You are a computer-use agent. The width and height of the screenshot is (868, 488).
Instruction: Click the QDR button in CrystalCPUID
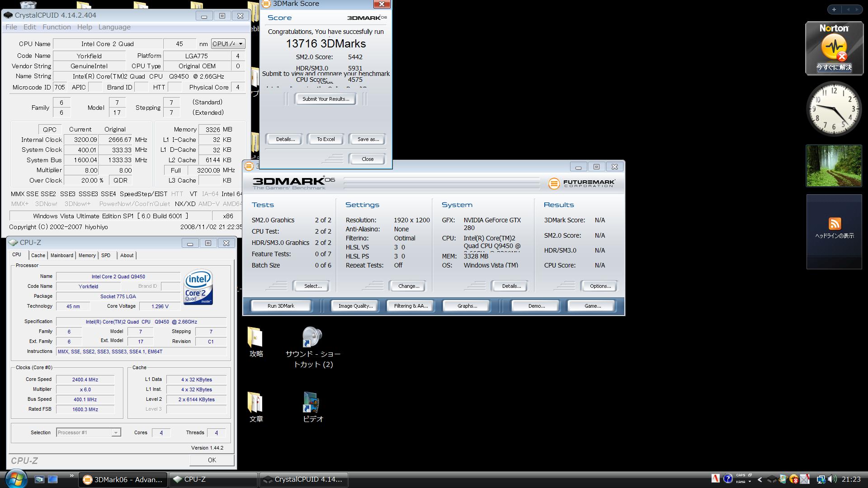pos(120,180)
